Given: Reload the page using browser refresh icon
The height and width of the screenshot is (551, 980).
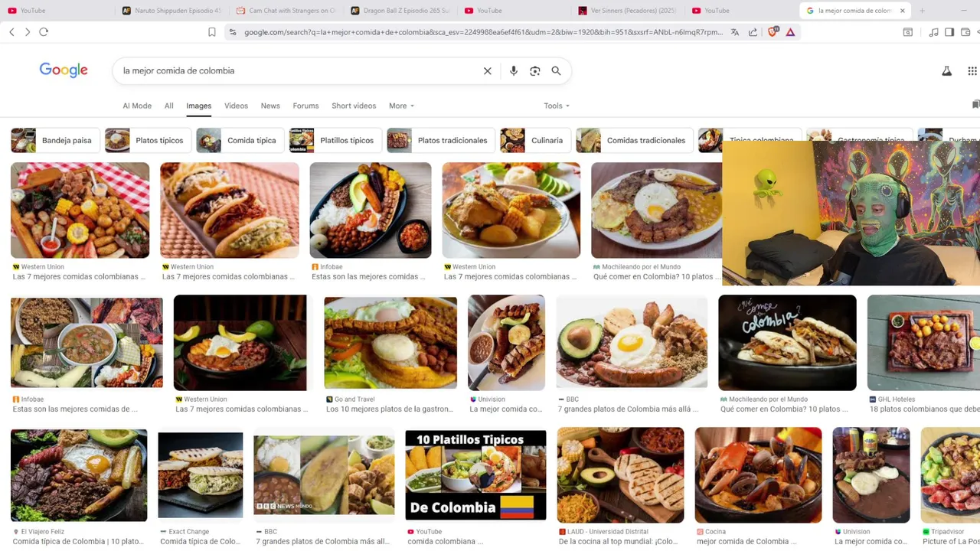Looking at the screenshot, I should 44,32.
